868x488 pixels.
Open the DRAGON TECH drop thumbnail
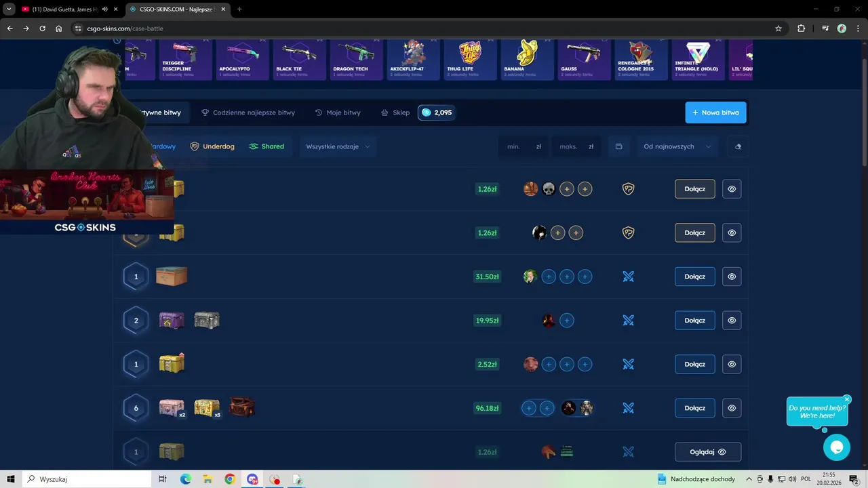click(x=357, y=60)
